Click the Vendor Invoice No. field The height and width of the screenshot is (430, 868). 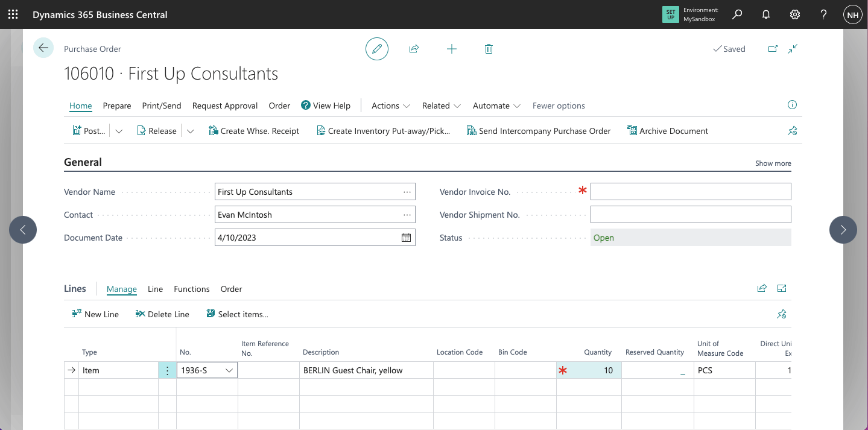pyautogui.click(x=690, y=192)
